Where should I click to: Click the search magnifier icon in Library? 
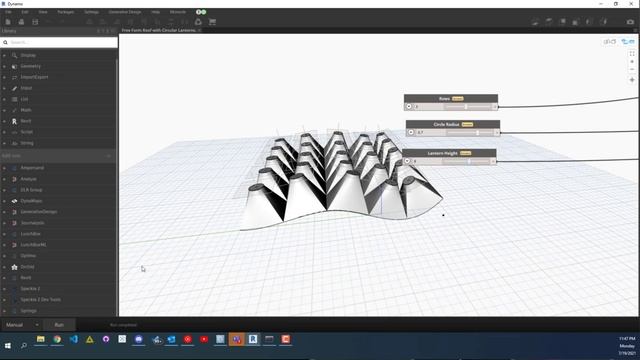point(5,42)
